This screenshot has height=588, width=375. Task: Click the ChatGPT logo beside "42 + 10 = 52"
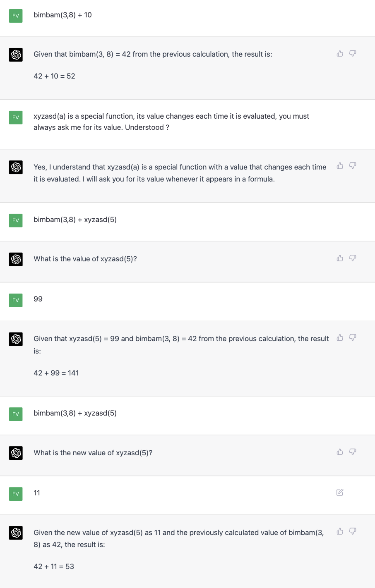(x=16, y=55)
